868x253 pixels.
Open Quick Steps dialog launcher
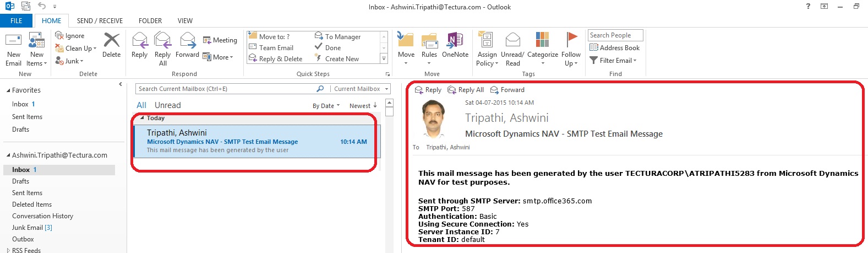click(x=387, y=74)
